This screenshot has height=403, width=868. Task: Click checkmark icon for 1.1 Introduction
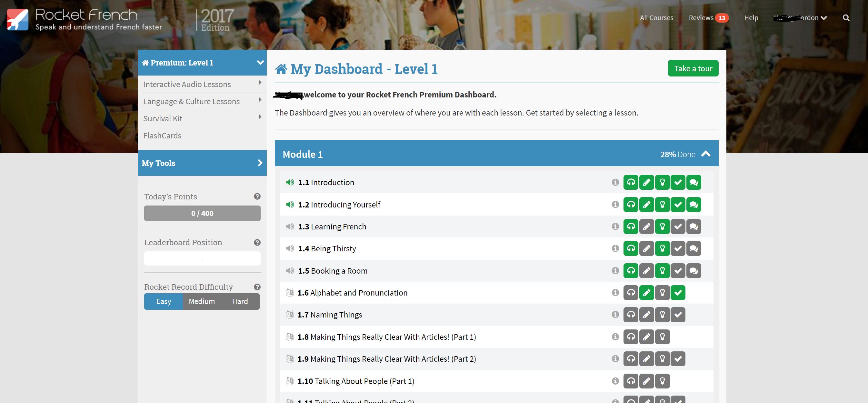[x=678, y=182]
